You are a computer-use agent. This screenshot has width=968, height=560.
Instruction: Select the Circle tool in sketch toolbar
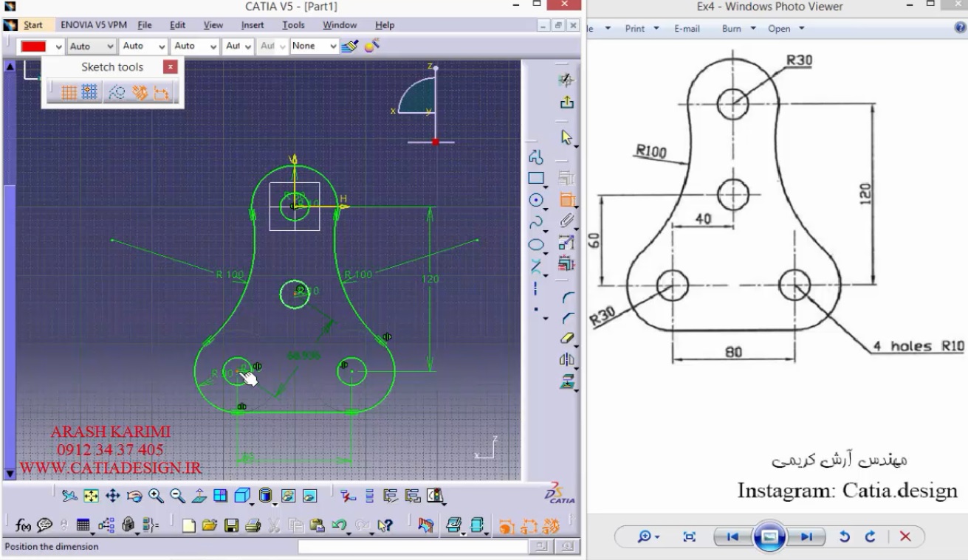536,200
